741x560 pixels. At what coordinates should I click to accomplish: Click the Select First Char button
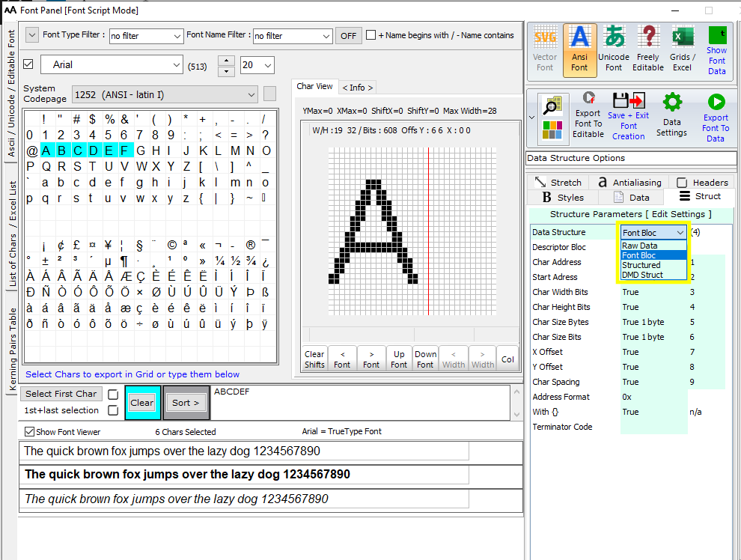61,394
